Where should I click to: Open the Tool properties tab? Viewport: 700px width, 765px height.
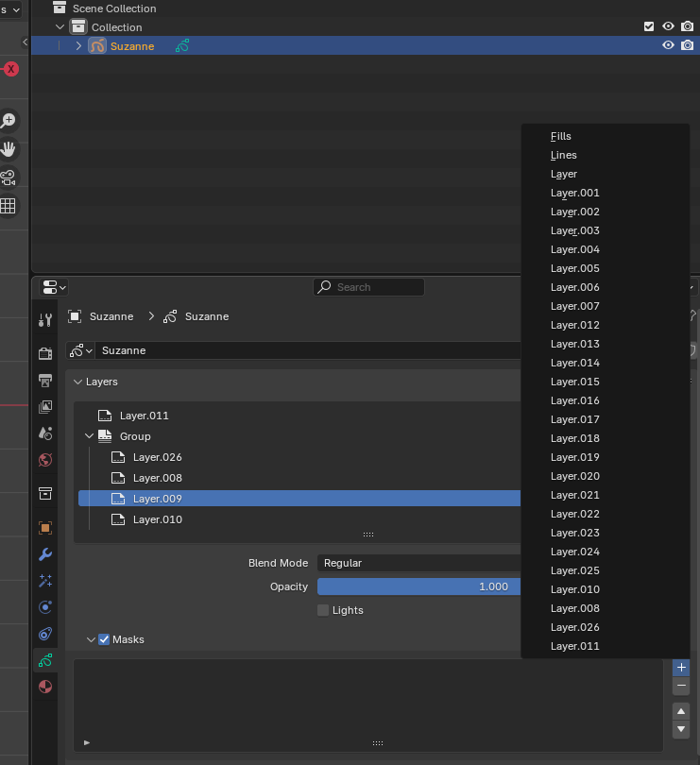point(45,320)
